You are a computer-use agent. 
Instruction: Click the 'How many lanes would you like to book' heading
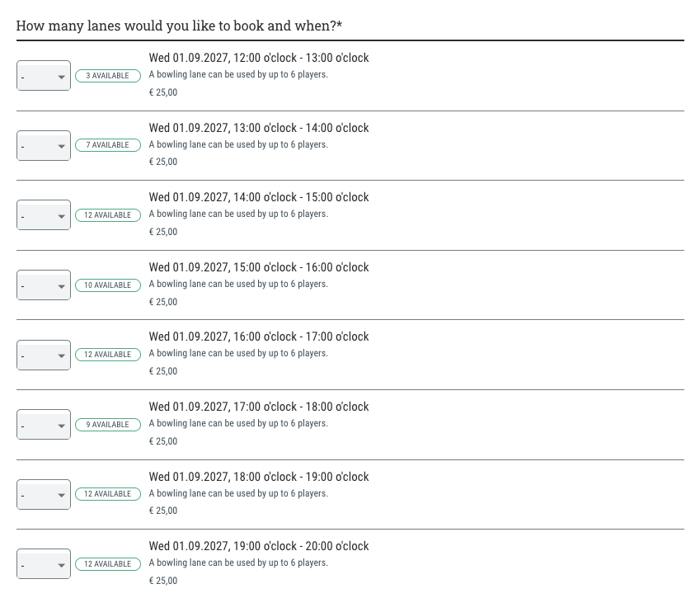click(x=180, y=26)
